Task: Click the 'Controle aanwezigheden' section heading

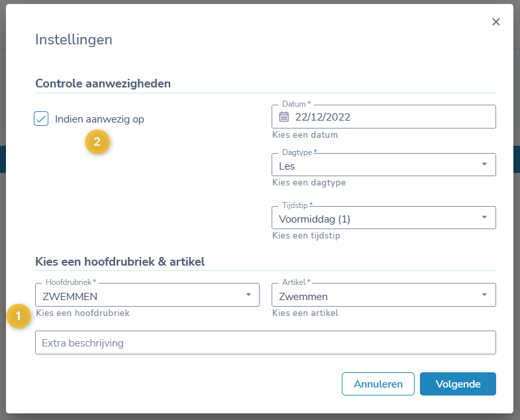Action: coord(103,83)
